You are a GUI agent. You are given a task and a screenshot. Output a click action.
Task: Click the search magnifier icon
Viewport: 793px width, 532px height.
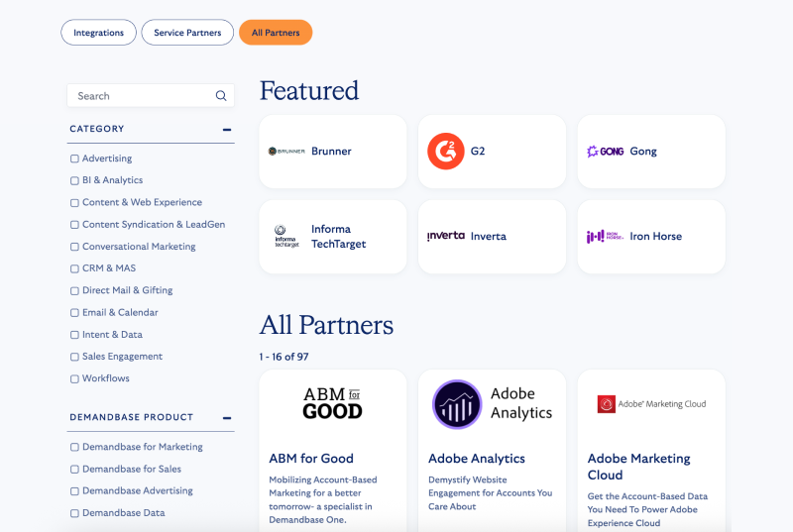(x=221, y=95)
